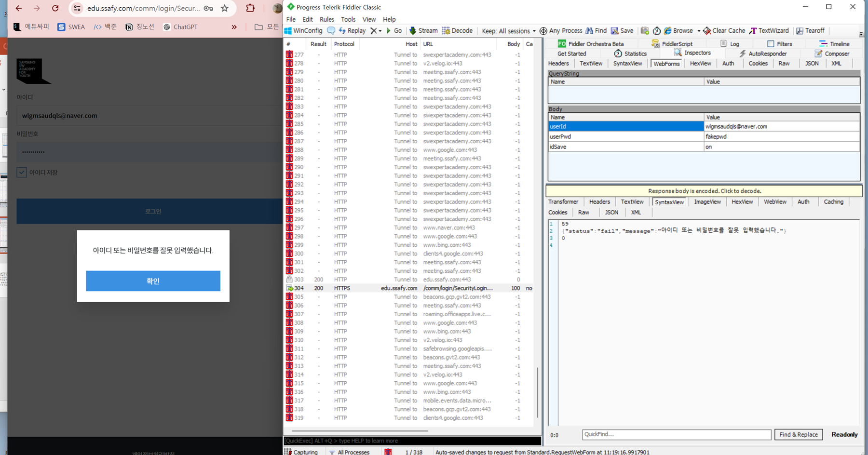Open the File menu in Fiddler
Screen dimensions: 868x455
tap(291, 19)
